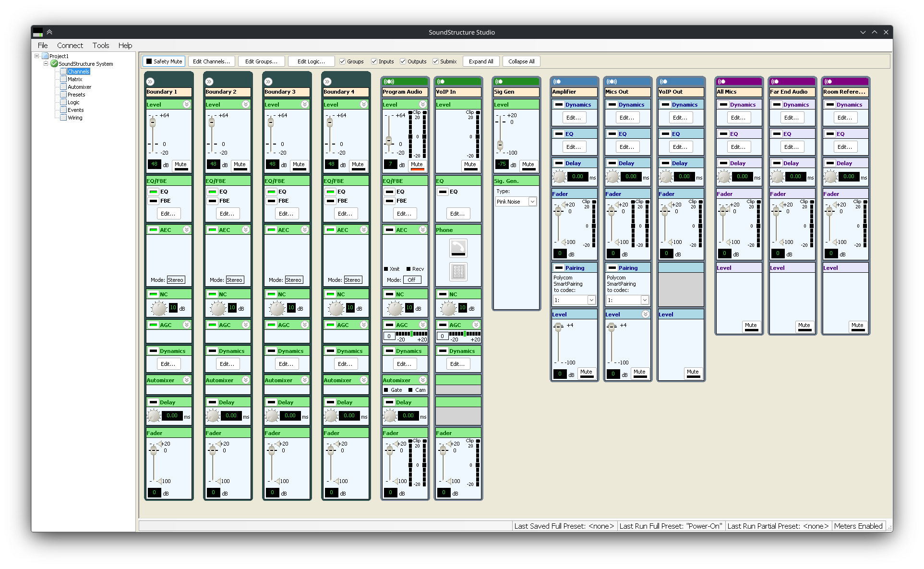Screen dimensions: 924x569
Task: Open the VoIP In dial keypad icon
Action: click(458, 272)
